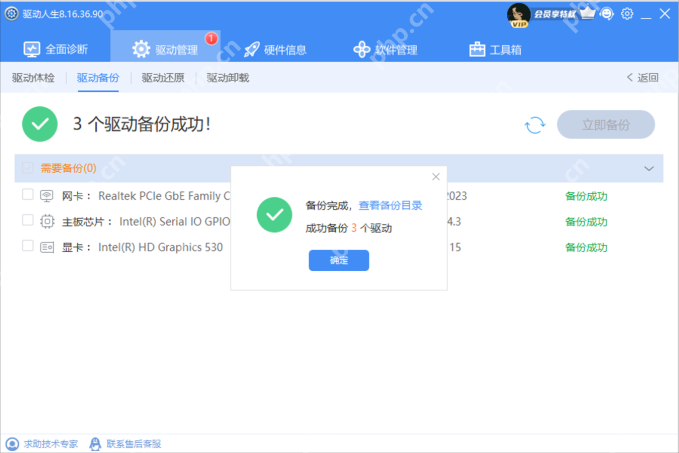Click 备份成功 status for the 显卡 row
This screenshot has height=453, width=679.
(586, 247)
